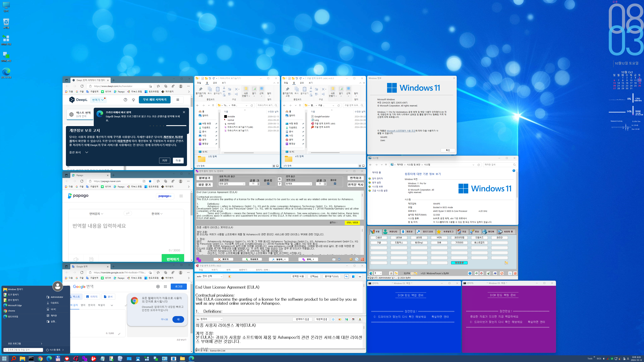Click 'Microsoft 소프트웨어 사용 조건' link
The height and width of the screenshot is (362, 644).
(401, 131)
